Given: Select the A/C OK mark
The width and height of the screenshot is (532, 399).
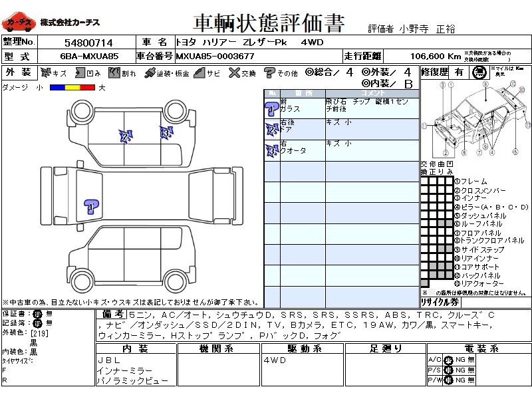Looking at the screenshot, I should [448, 360].
